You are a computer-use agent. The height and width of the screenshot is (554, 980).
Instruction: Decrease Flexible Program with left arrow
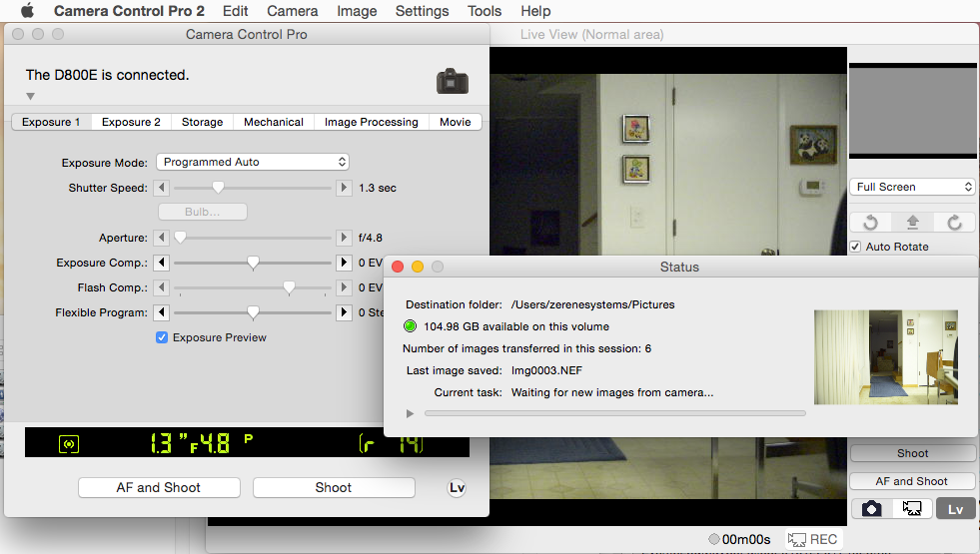[161, 312]
